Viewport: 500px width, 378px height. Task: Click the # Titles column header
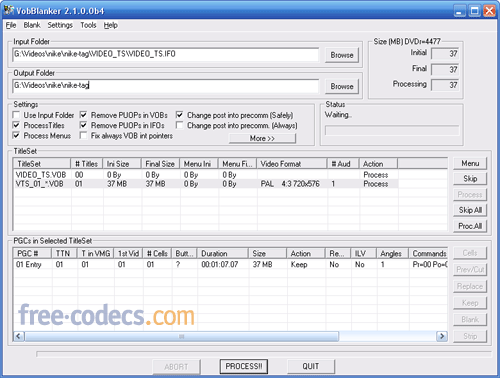click(x=87, y=164)
